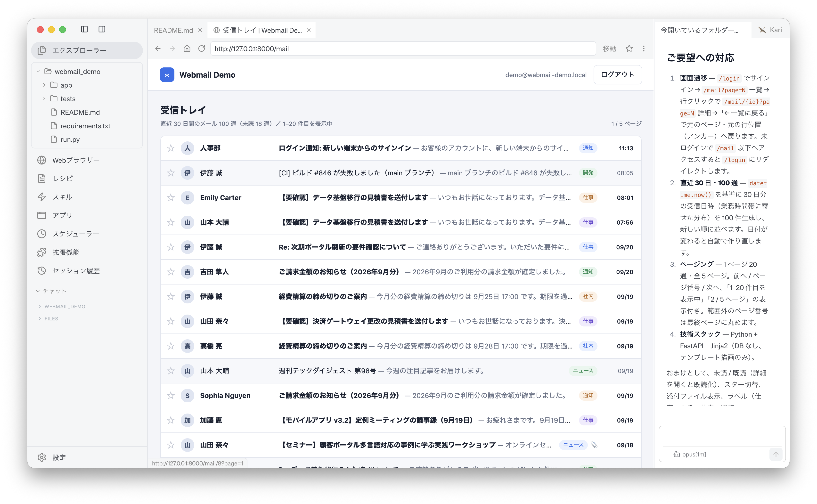The height and width of the screenshot is (504, 817).
Task: Open the スキル sidebar item
Action: [x=87, y=197]
